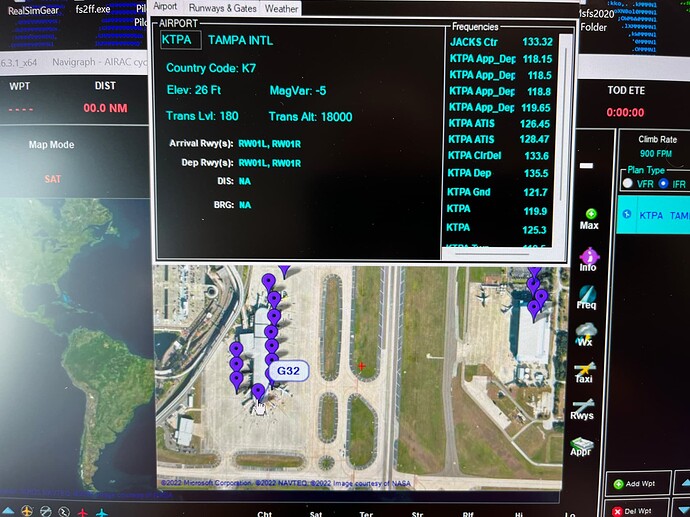Click the 900 FPM Climb Rate value
The height and width of the screenshot is (517, 690).
pos(656,154)
